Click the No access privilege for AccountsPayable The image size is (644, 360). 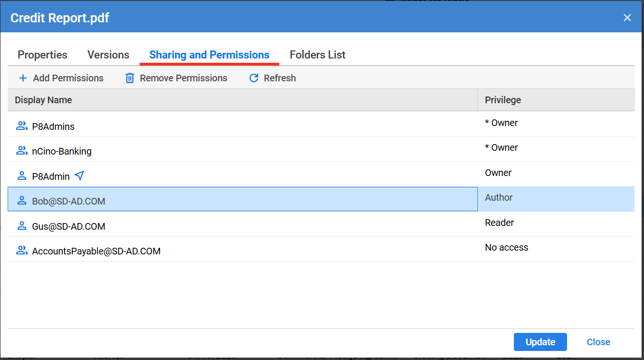tap(506, 247)
